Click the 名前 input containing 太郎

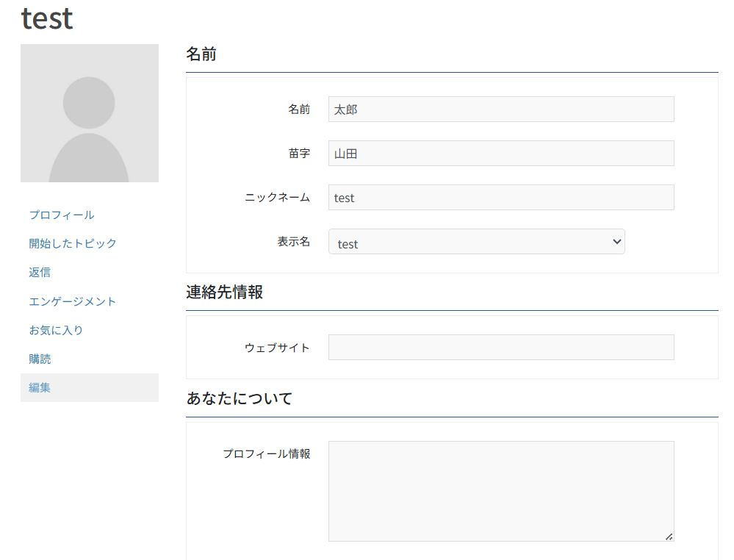[x=501, y=109]
